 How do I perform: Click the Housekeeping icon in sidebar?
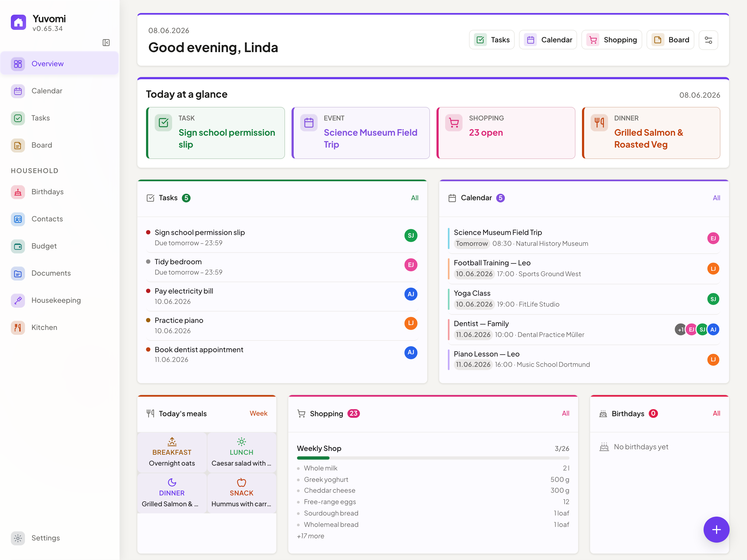(x=18, y=300)
